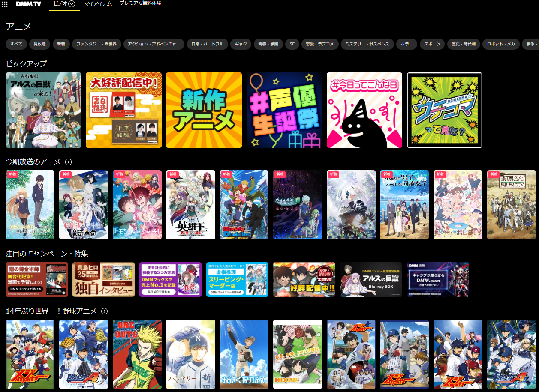Viewport: 539px width, 392px height.
Task: Filter by 青春・学園 genre
Action: (x=268, y=44)
